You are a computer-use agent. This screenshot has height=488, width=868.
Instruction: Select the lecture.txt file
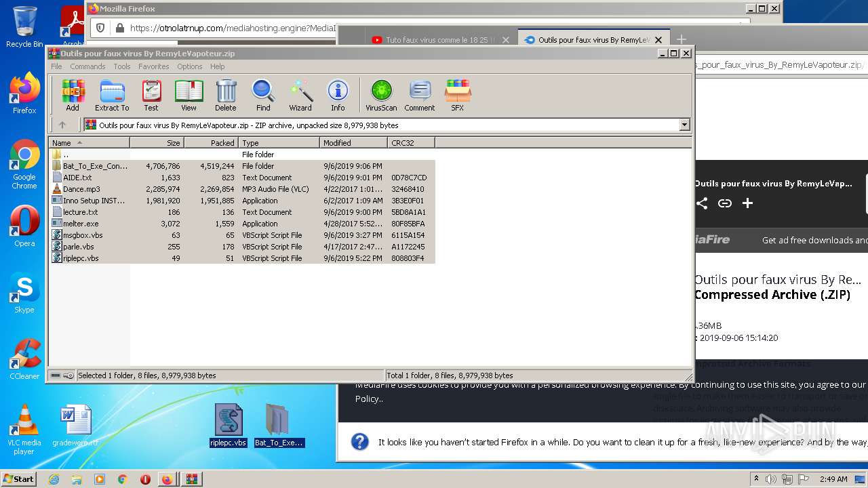click(x=242, y=212)
